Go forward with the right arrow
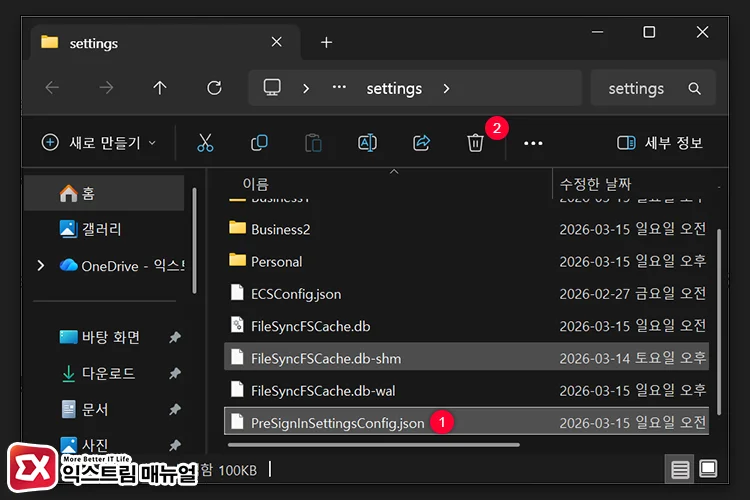 (106, 88)
